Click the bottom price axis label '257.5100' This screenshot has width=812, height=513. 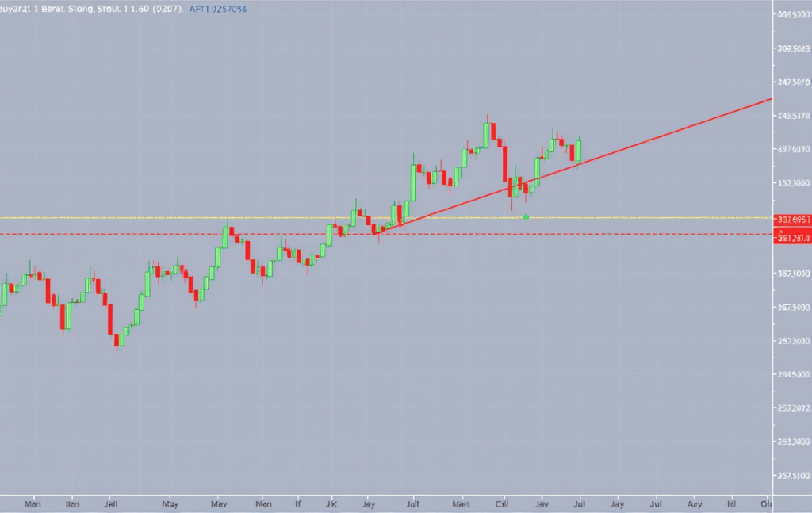click(793, 475)
